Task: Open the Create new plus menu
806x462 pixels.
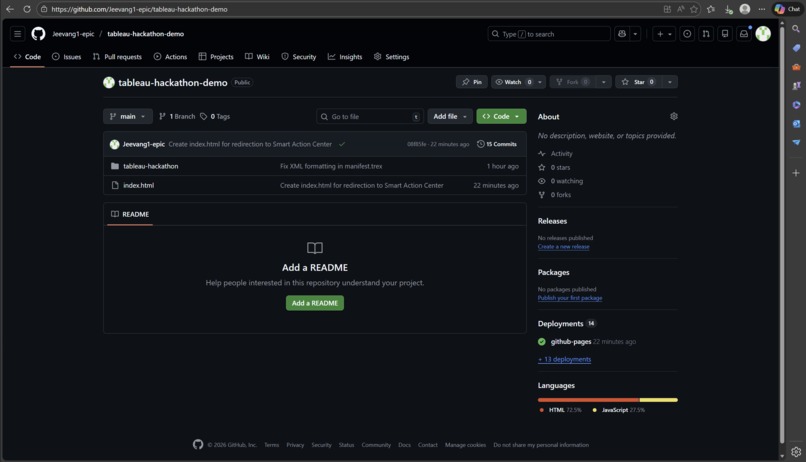Action: tap(664, 34)
